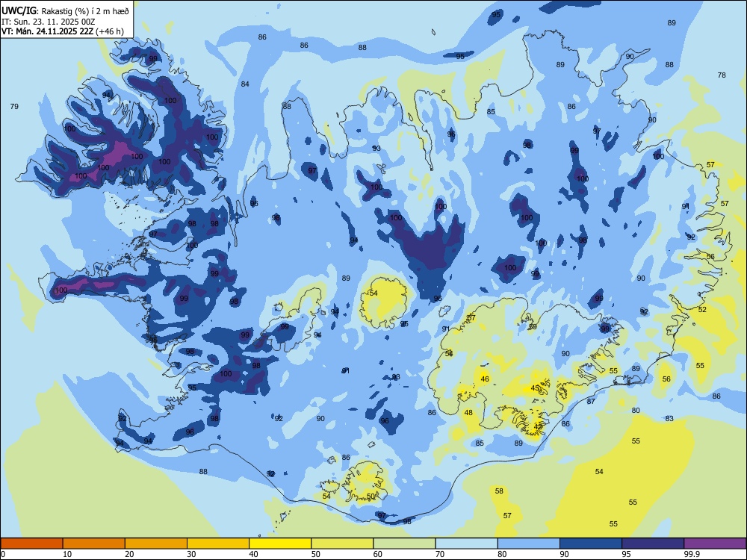Screen dimensions: 747x560
Task: Click the map value '45' on the glacier
Action: 535,388
